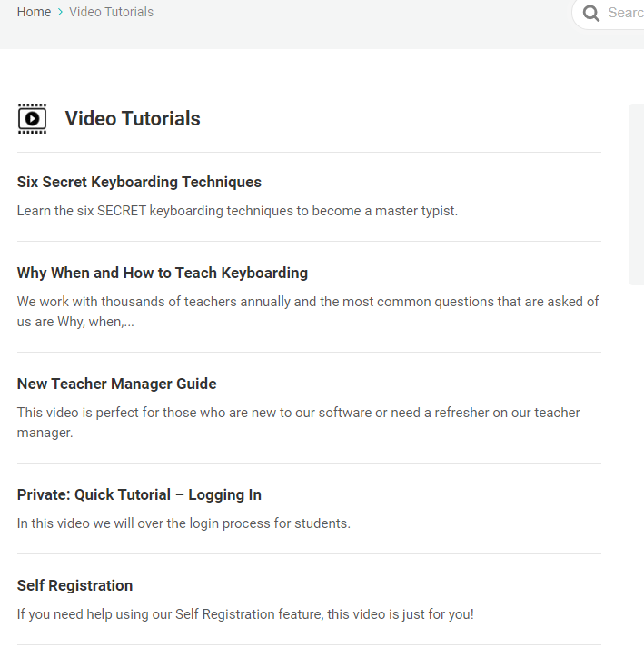Open Why When and How to Teach Keyboarding
Image resolution: width=644 pixels, height=658 pixels.
(163, 274)
